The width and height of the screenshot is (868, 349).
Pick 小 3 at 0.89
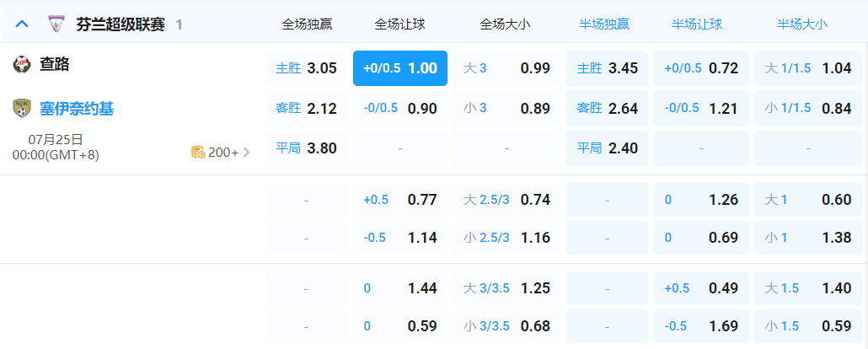(506, 108)
